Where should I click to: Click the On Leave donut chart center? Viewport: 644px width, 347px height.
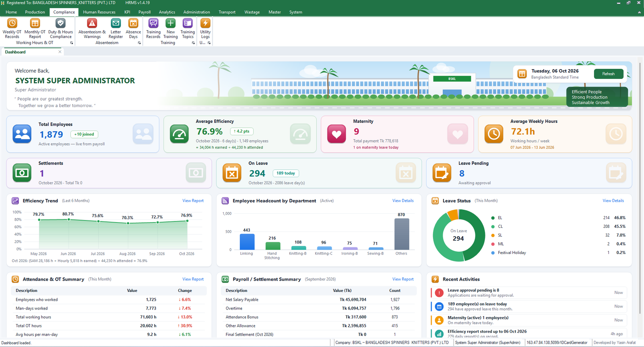point(458,235)
